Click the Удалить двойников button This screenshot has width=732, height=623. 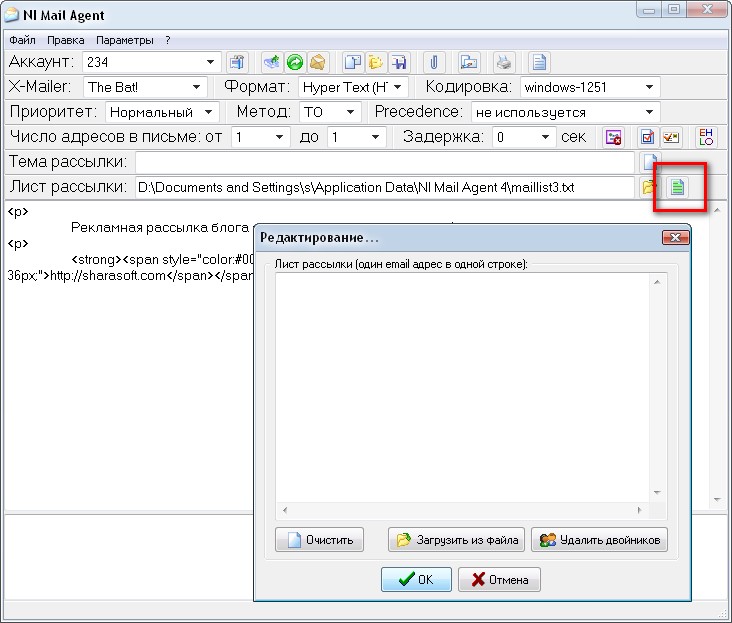[599, 540]
